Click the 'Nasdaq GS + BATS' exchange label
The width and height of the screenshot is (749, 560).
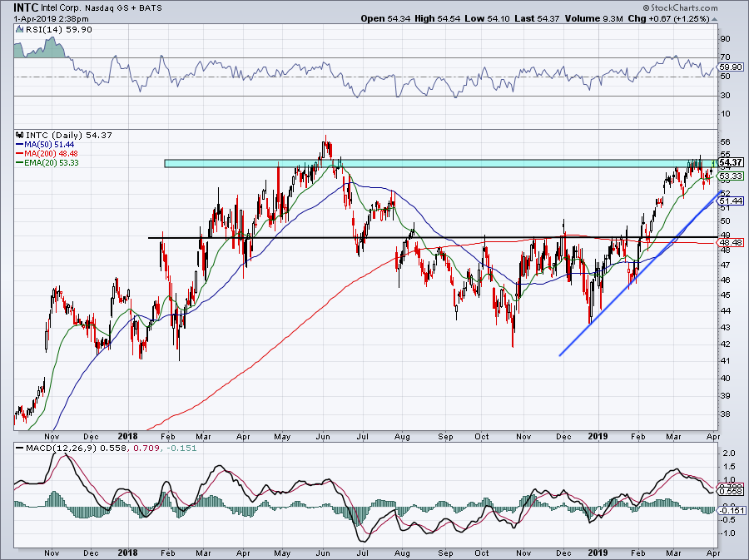pyautogui.click(x=123, y=8)
